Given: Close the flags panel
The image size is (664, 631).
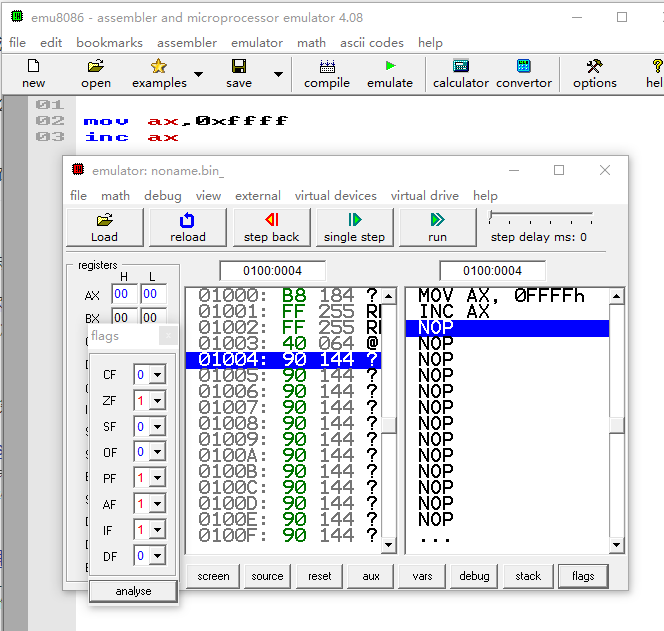Looking at the screenshot, I should coord(168,336).
